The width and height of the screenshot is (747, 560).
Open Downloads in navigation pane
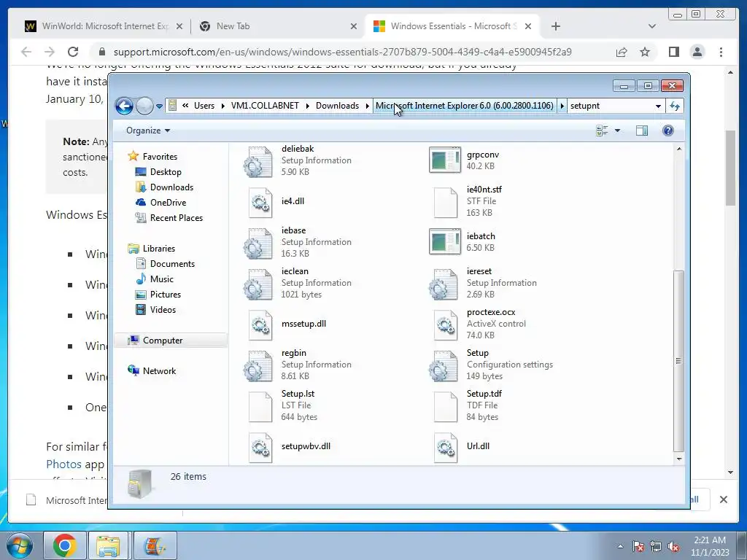(x=171, y=187)
